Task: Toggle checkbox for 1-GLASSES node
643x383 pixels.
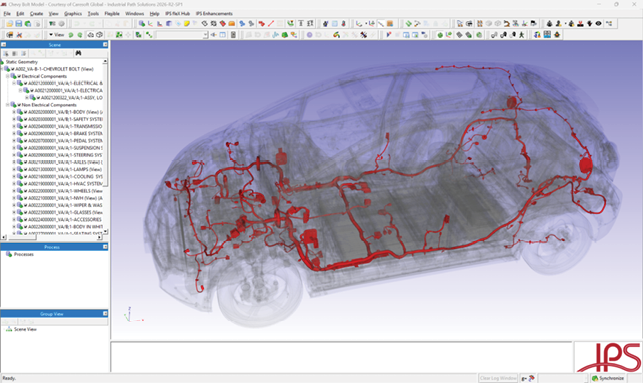Action: point(25,212)
